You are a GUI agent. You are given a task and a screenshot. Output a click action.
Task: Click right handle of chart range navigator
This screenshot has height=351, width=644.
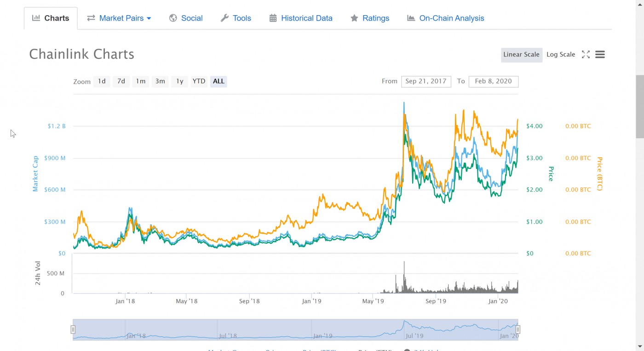518,329
